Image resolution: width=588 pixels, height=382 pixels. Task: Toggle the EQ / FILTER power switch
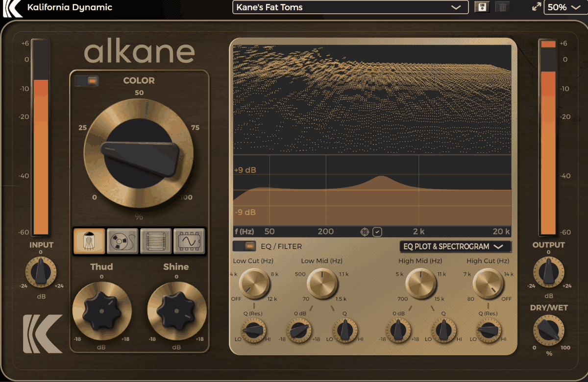click(244, 246)
